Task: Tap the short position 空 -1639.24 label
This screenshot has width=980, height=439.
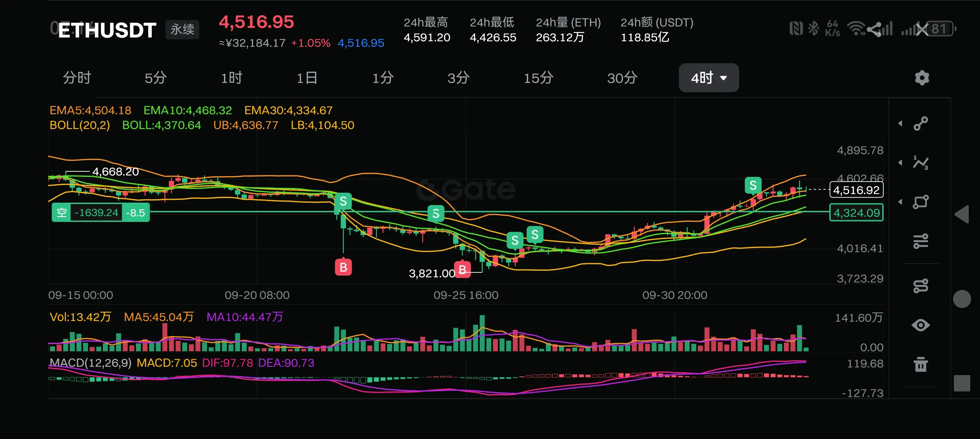Action: 100,213
